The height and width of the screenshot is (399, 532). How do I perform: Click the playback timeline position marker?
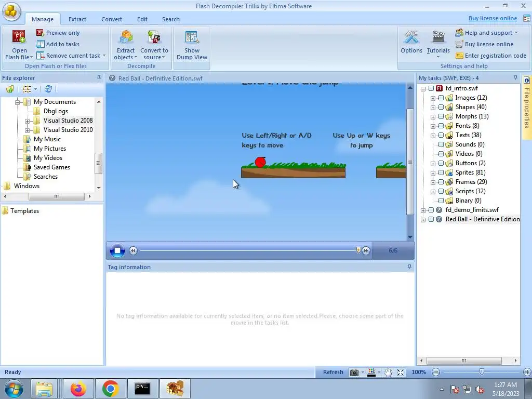click(358, 250)
